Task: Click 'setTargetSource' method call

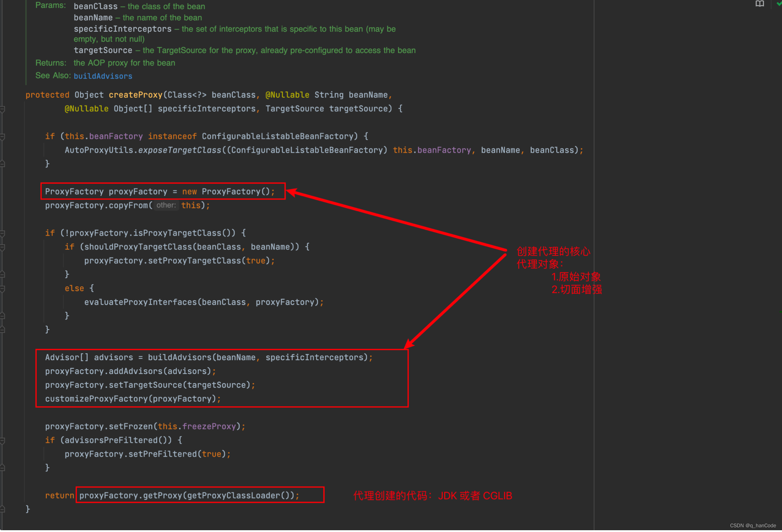Action: tap(146, 385)
